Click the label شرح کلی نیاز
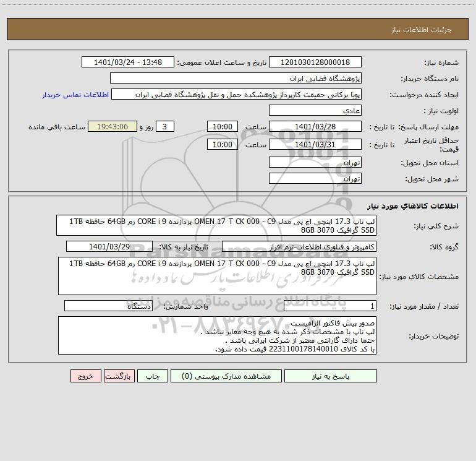 pyautogui.click(x=437, y=226)
